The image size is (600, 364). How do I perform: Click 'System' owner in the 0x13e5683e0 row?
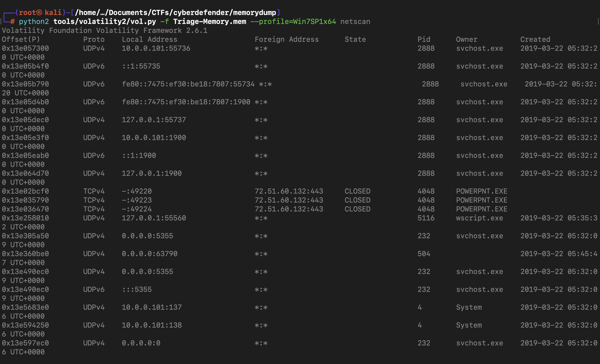tap(469, 307)
